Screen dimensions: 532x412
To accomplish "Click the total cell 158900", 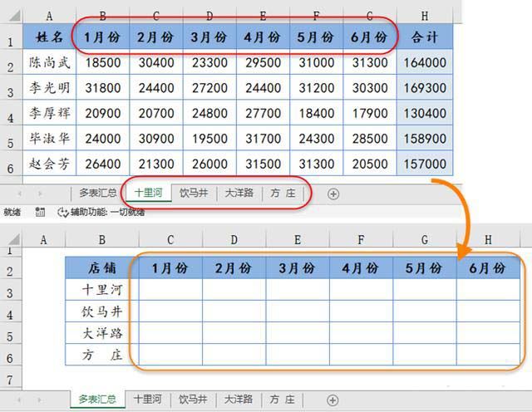I will [x=425, y=139].
